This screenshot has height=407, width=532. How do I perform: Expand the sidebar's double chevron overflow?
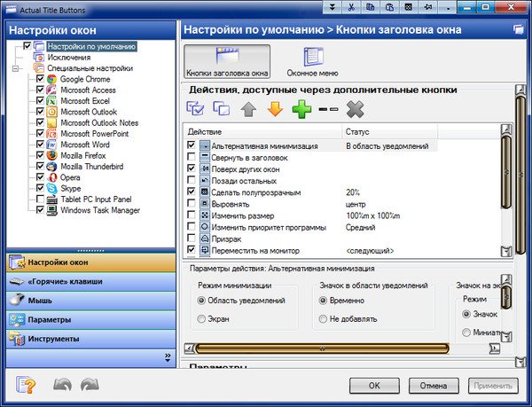168,356
